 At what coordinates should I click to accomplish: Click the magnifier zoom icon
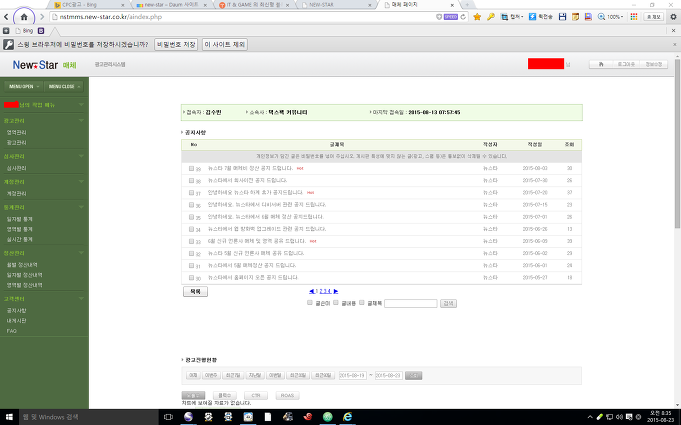point(602,17)
